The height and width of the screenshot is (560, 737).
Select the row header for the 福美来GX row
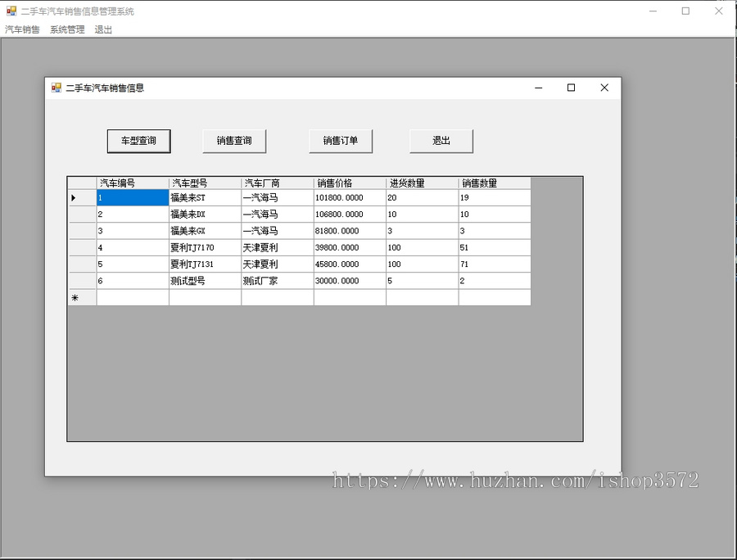click(x=82, y=231)
